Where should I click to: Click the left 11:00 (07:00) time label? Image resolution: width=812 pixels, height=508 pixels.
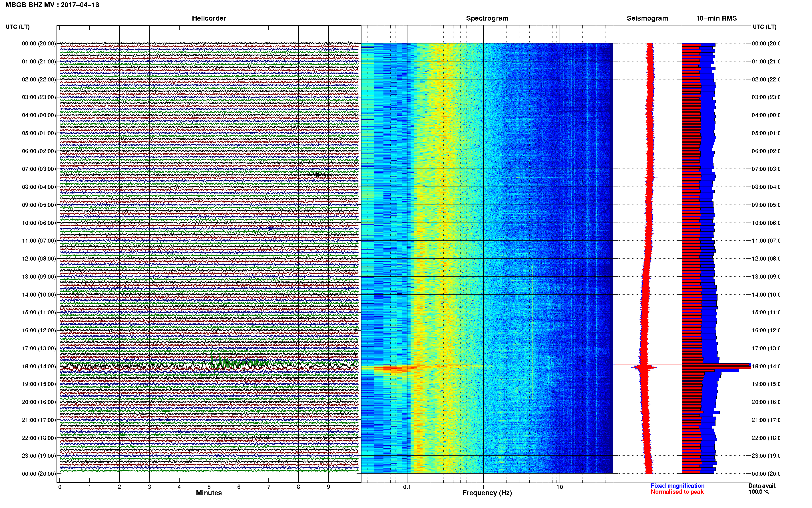pyautogui.click(x=39, y=241)
